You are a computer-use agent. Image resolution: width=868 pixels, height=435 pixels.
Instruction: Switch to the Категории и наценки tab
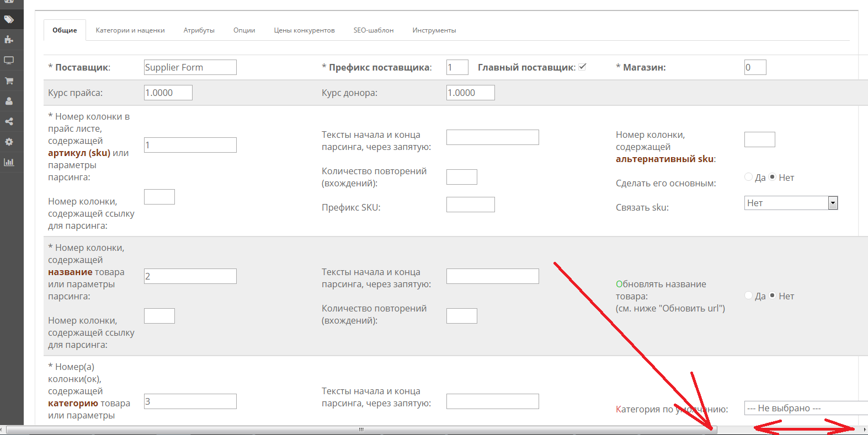[130, 30]
